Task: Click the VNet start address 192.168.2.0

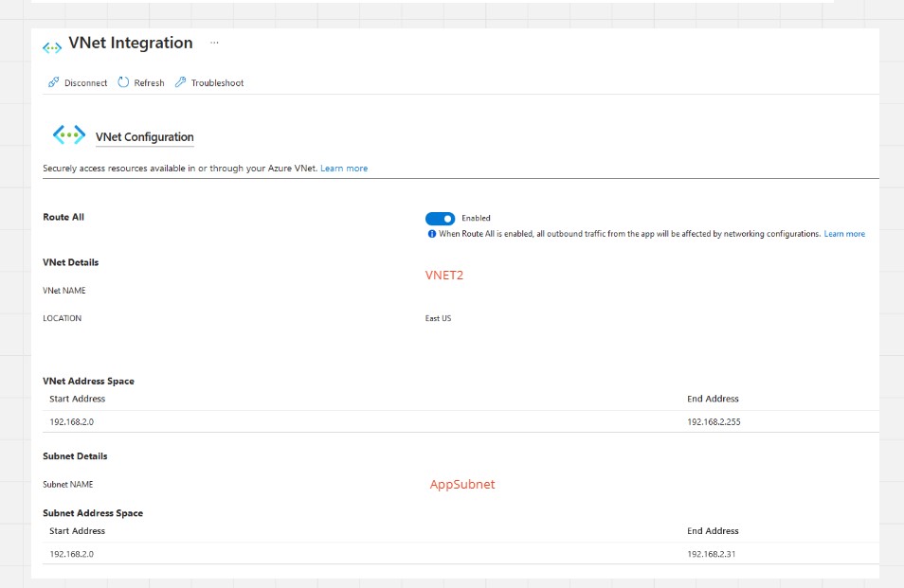Action: [71, 422]
